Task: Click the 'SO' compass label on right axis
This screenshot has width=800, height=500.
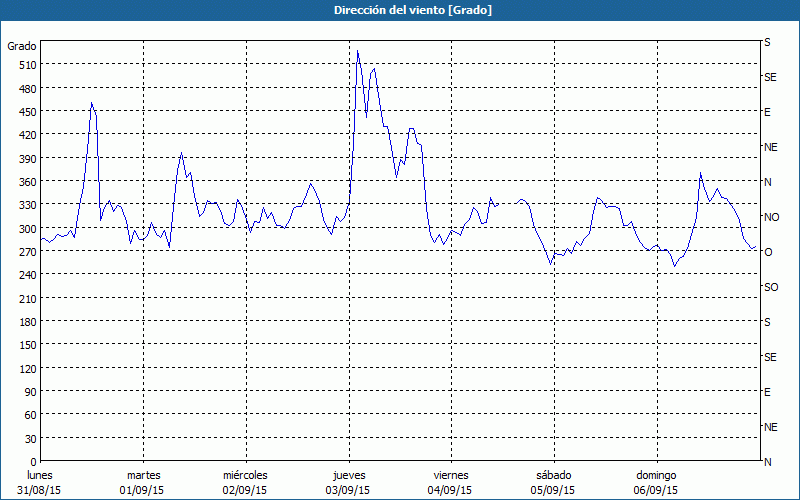Action: pos(771,287)
